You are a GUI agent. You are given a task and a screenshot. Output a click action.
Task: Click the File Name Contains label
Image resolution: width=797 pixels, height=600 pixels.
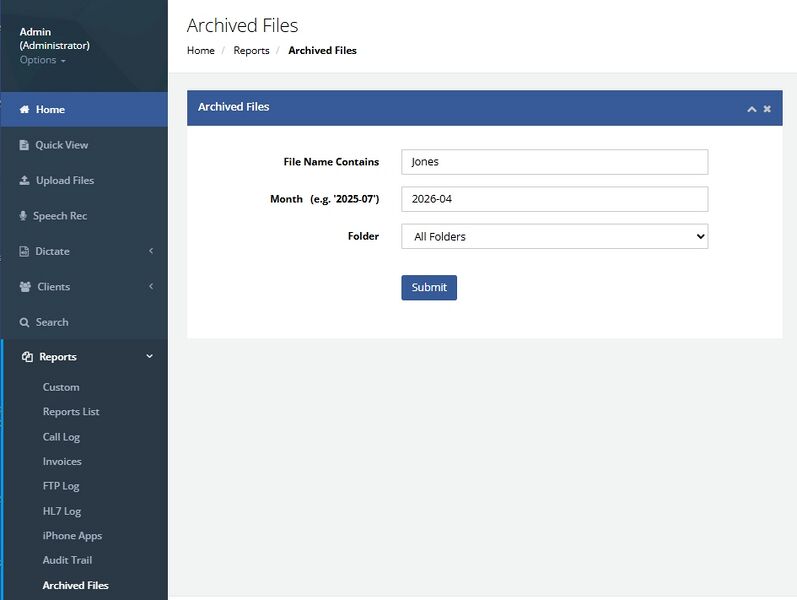(331, 162)
